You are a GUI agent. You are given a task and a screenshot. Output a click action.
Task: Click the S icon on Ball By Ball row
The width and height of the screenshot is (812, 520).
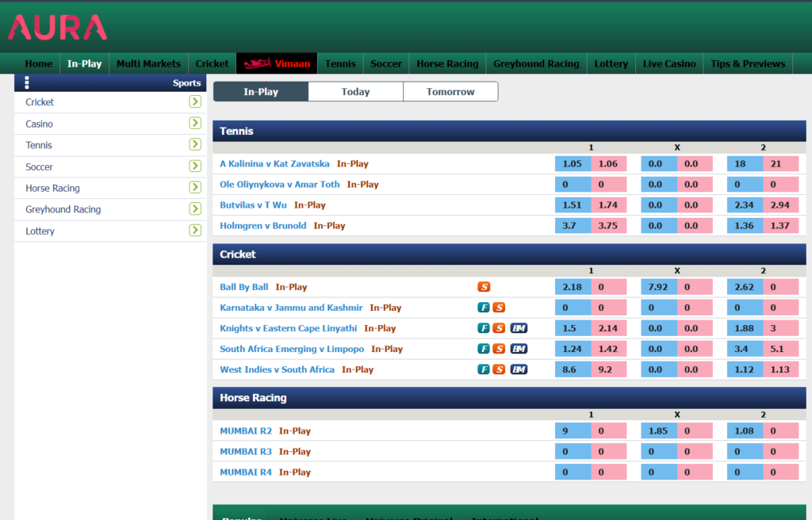pos(484,287)
